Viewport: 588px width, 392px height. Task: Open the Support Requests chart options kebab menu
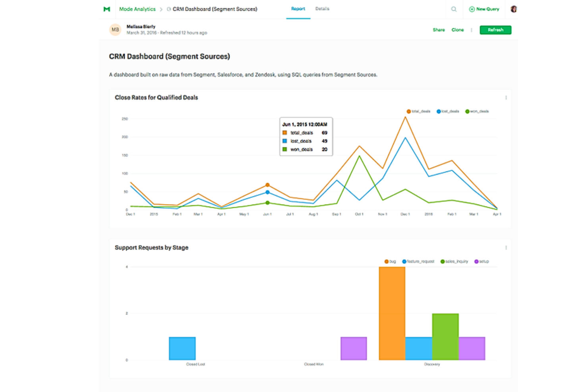coord(506,247)
